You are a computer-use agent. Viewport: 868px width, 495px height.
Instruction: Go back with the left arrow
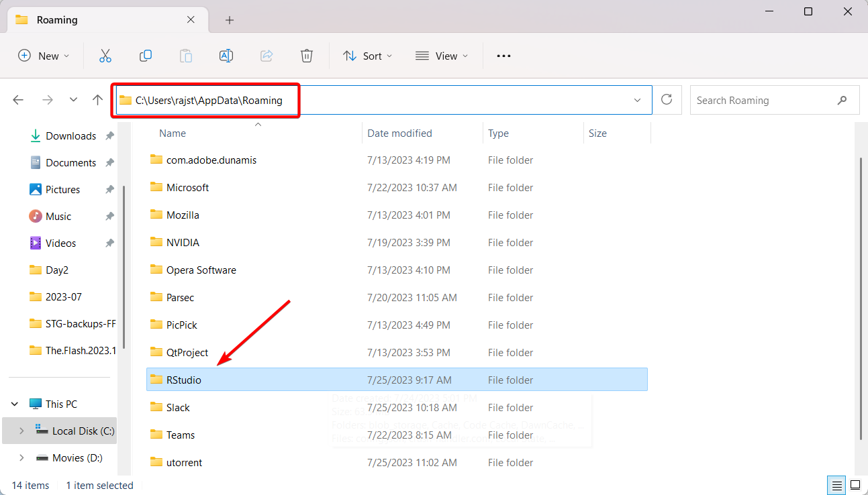[18, 100]
